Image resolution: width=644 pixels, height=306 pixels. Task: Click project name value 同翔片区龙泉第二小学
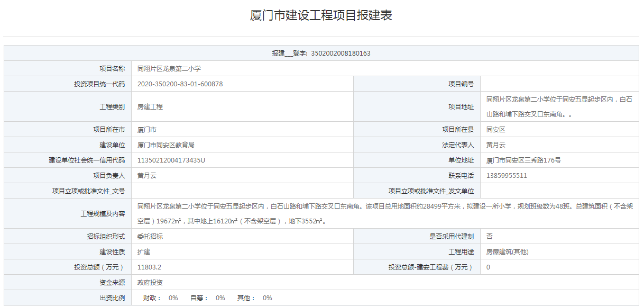pos(169,69)
